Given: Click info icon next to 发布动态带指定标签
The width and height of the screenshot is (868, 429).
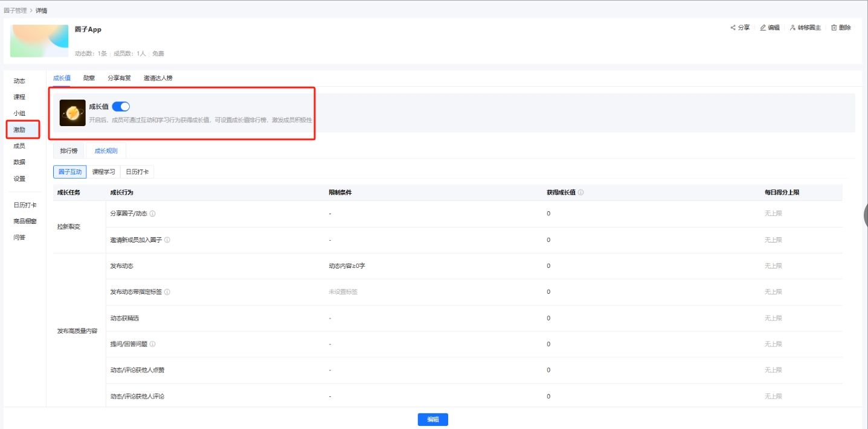Looking at the screenshot, I should pos(167,292).
